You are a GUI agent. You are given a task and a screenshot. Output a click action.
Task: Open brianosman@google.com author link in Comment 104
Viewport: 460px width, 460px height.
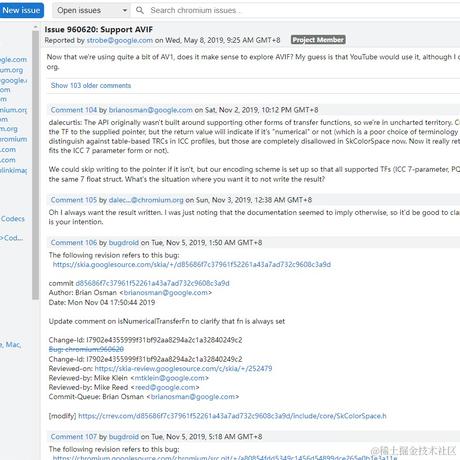pyautogui.click(x=151, y=110)
